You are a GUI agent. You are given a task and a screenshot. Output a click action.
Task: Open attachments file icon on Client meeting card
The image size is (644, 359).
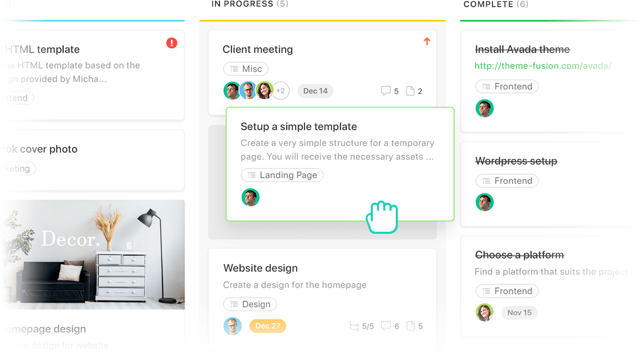410,91
